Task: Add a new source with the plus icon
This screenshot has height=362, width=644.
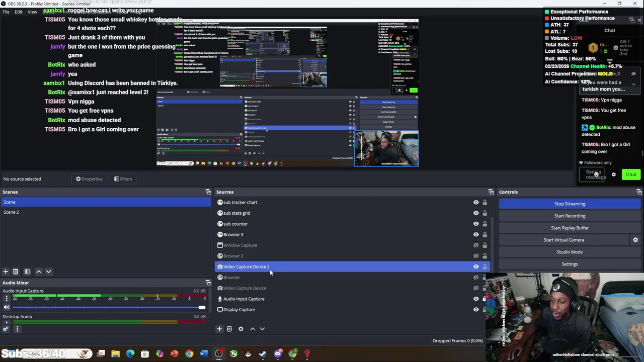Action: point(219,329)
